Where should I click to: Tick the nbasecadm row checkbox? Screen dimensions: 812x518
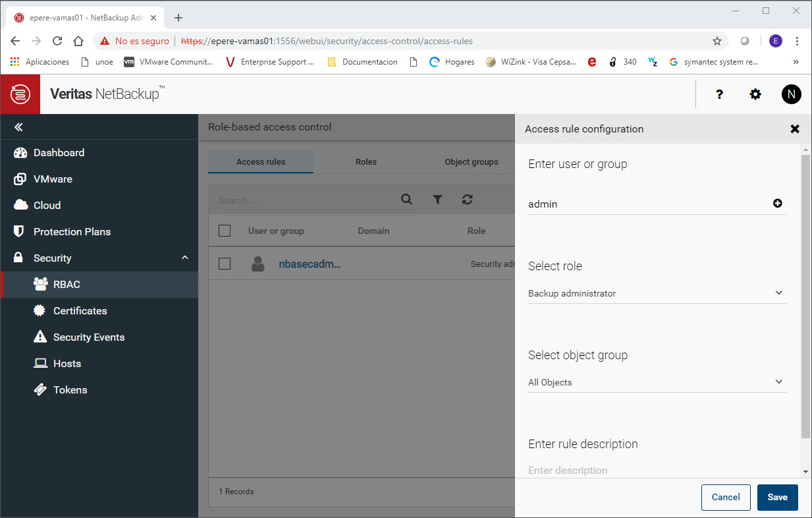coord(225,264)
